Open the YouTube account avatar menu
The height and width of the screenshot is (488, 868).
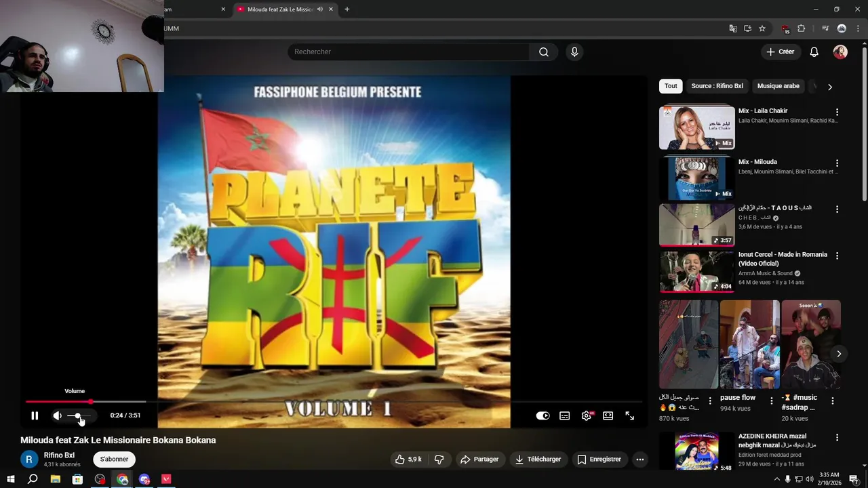tap(840, 52)
